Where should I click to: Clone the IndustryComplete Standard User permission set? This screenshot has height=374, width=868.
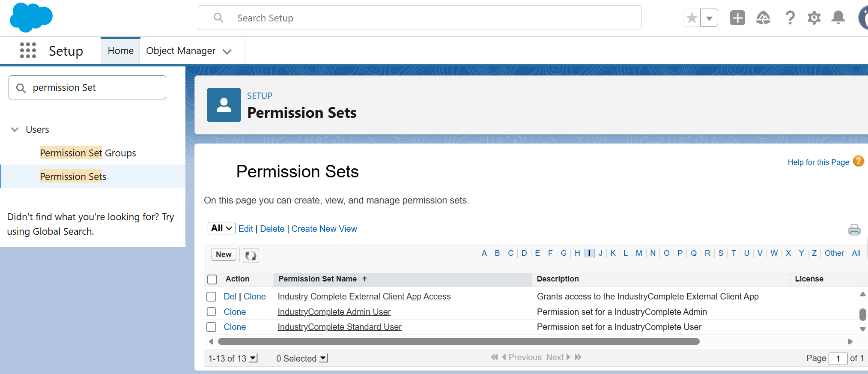tap(235, 327)
